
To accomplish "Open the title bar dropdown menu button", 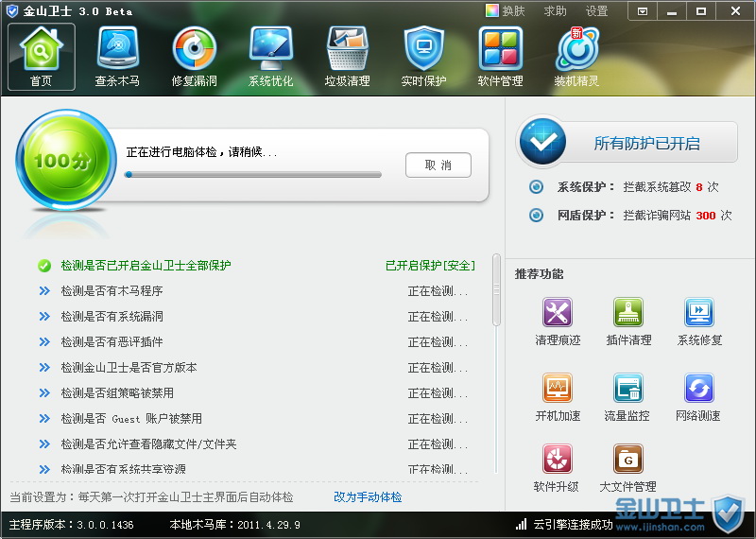I will 643,11.
